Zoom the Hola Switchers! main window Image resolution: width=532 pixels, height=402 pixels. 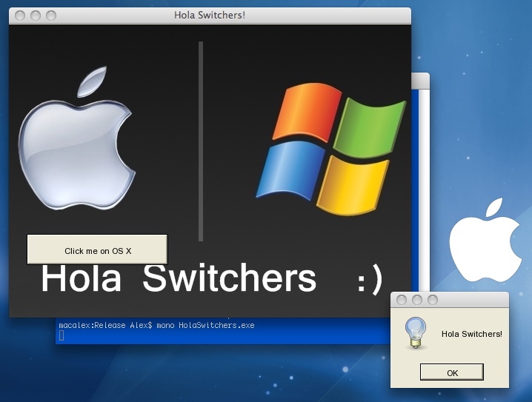(x=51, y=16)
